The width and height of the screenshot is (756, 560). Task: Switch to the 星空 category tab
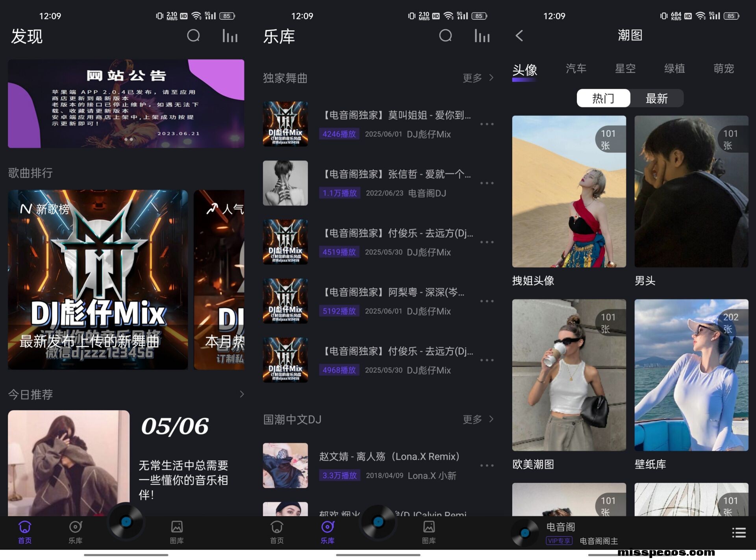coord(625,68)
